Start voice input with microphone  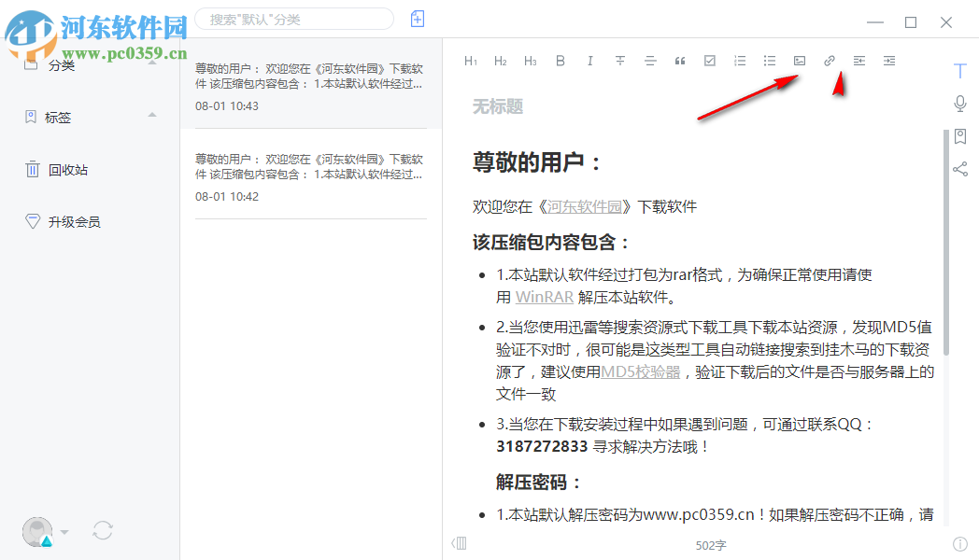coord(960,104)
